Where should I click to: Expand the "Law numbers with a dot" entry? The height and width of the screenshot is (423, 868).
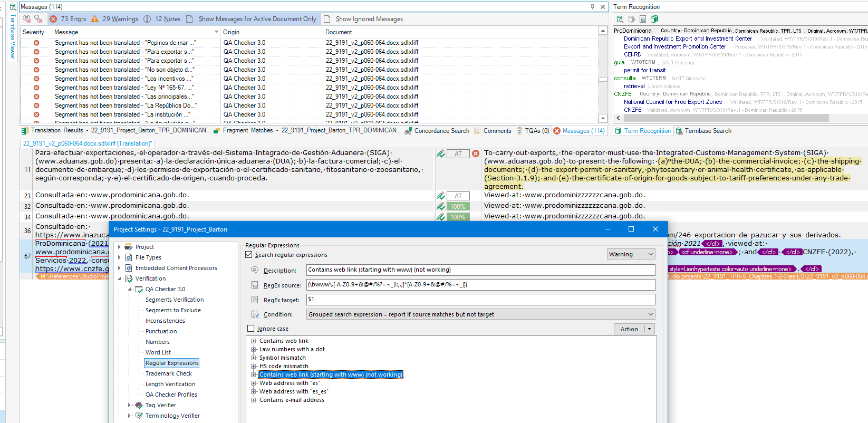[x=254, y=350]
